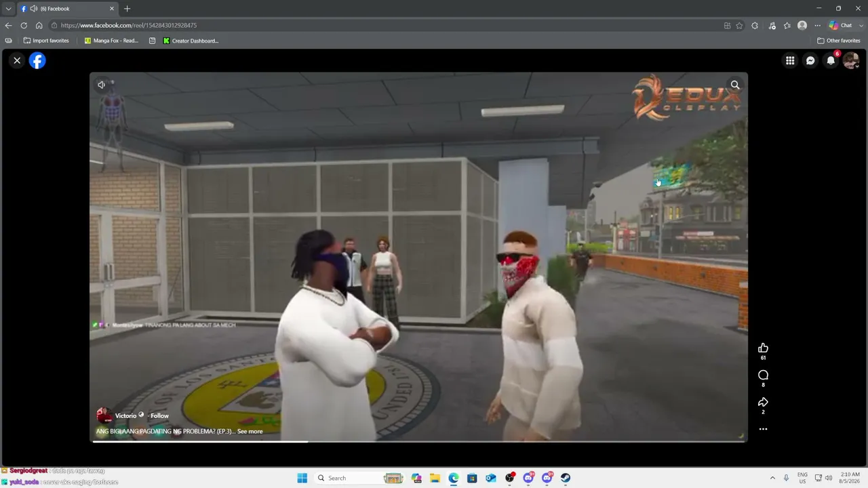Share the reel using the arrow icon
The image size is (868, 488).
pyautogui.click(x=763, y=402)
